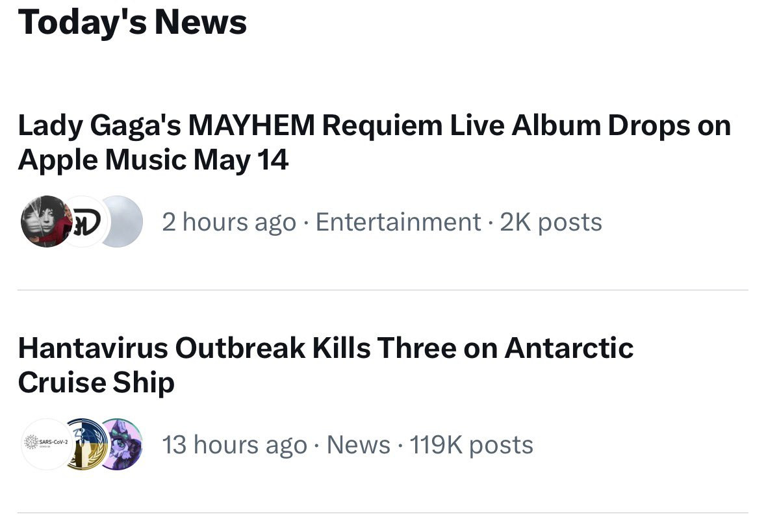Click the 13 hours ago timestamp

235,445
